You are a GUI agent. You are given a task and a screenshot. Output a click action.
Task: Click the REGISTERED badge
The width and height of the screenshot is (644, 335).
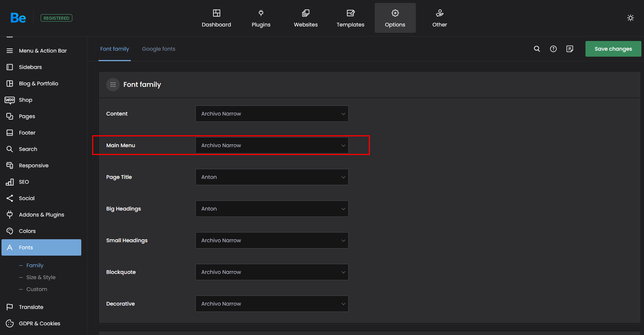[x=56, y=18]
